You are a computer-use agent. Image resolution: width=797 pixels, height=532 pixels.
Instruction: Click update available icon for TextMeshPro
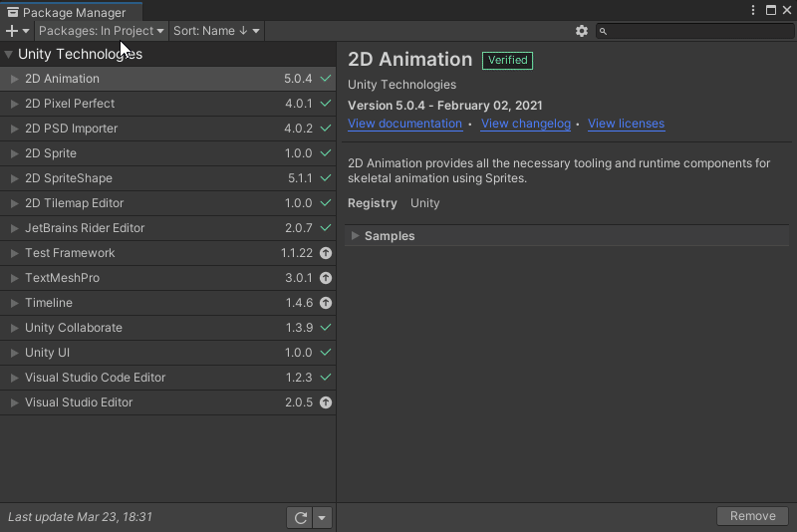tap(326, 278)
